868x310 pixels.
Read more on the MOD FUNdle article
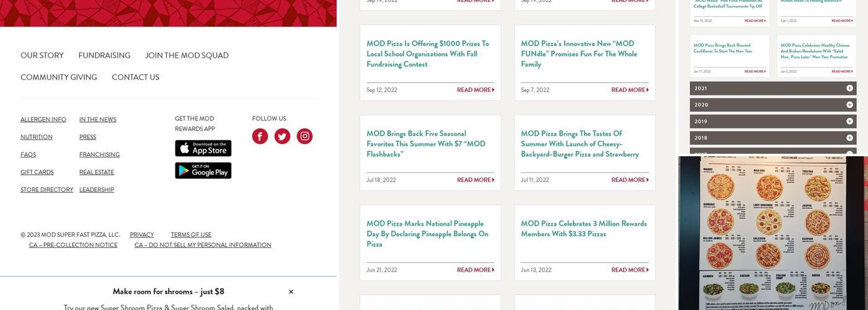coord(629,90)
